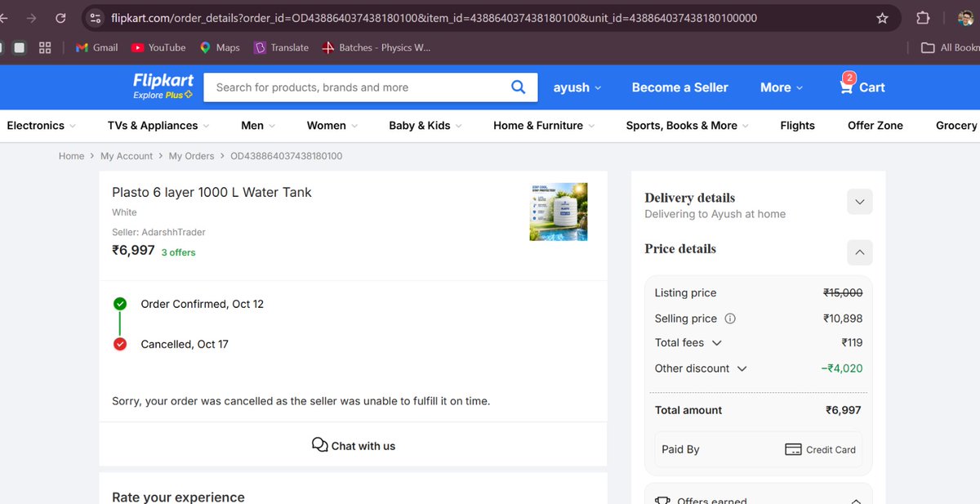Click My Orders breadcrumb link
This screenshot has width=980, height=504.
(x=191, y=156)
